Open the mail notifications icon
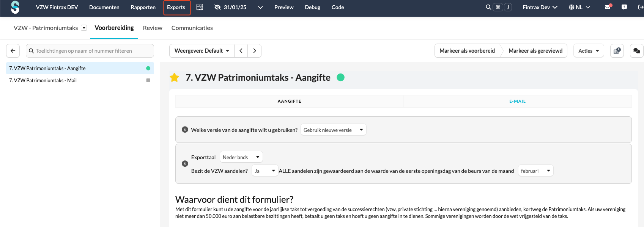This screenshot has height=227, width=644. 608,7
